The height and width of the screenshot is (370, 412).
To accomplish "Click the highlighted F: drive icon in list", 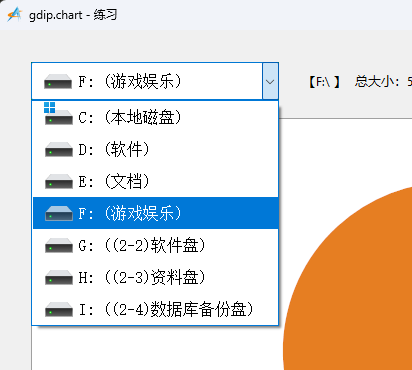I will 59,213.
